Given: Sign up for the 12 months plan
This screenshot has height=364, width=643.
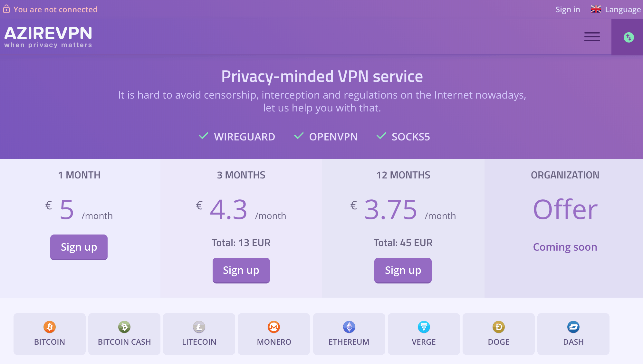Looking at the screenshot, I should coord(403,270).
